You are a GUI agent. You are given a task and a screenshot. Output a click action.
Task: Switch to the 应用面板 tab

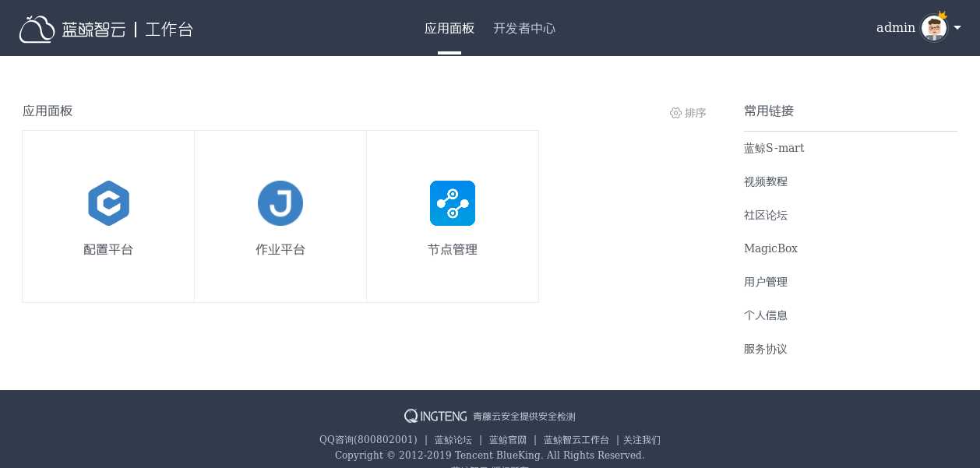[449, 29]
